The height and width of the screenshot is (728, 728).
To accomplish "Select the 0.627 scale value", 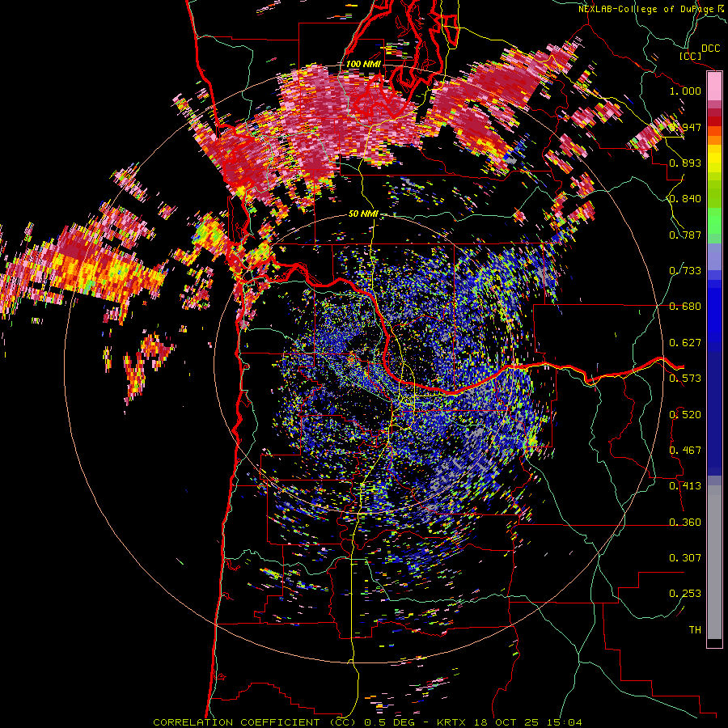I will [x=685, y=343].
